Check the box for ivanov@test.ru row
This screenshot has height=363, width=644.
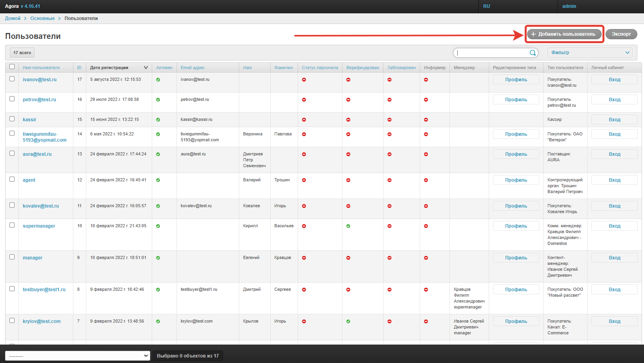(x=12, y=79)
